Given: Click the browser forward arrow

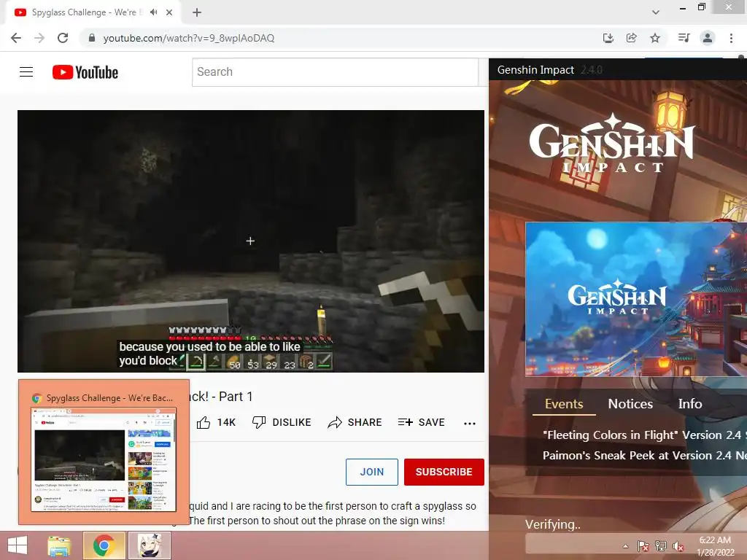Looking at the screenshot, I should pos(39,38).
